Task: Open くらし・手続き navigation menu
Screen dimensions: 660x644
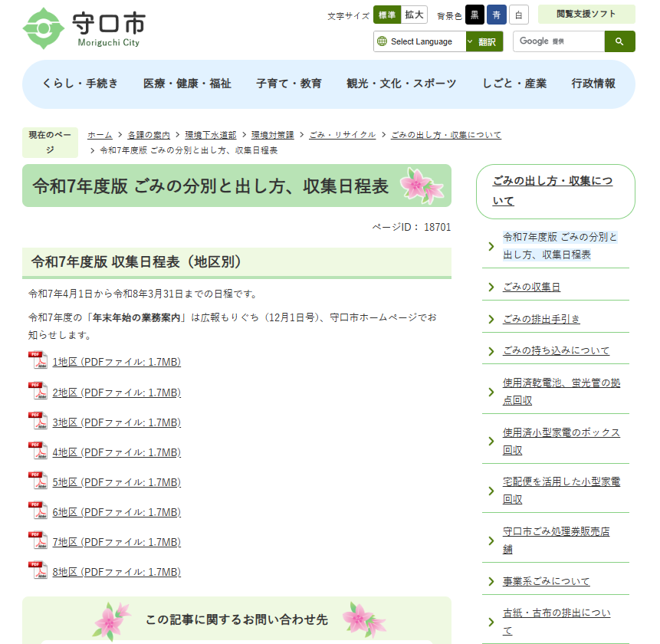Action: click(x=80, y=84)
